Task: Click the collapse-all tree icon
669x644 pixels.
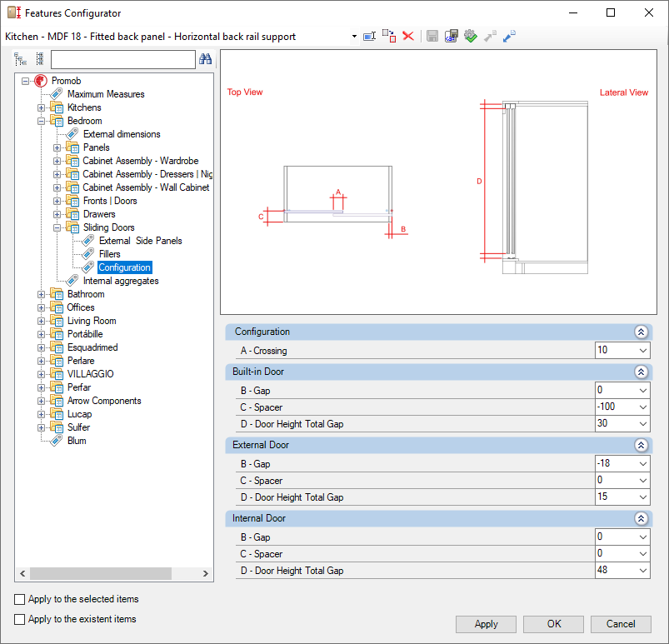Action: click(x=40, y=59)
